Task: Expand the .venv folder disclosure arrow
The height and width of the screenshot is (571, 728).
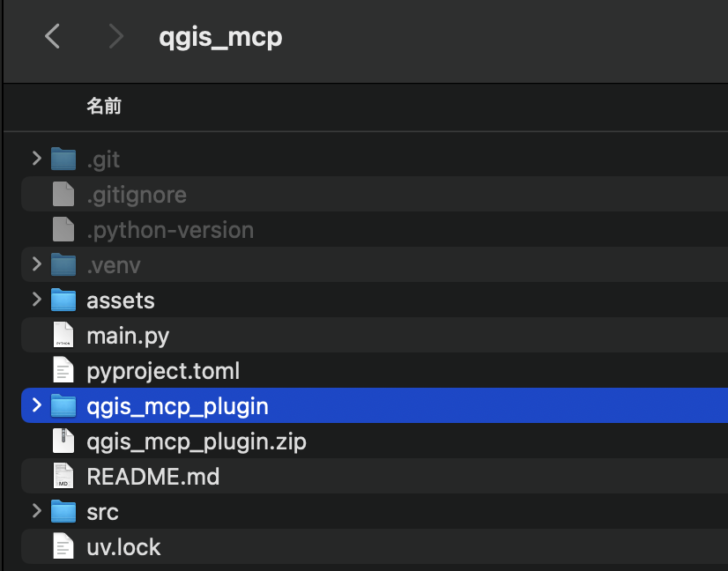Action: tap(36, 265)
